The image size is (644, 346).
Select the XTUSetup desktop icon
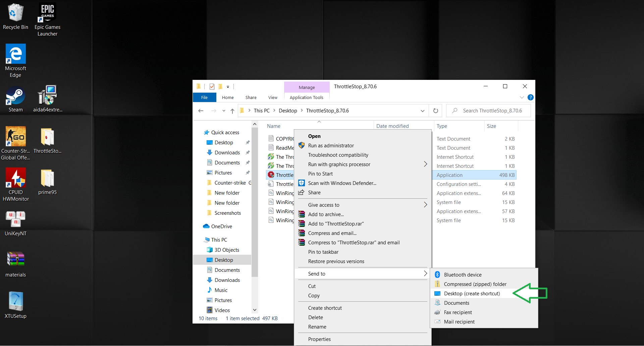[x=15, y=305]
